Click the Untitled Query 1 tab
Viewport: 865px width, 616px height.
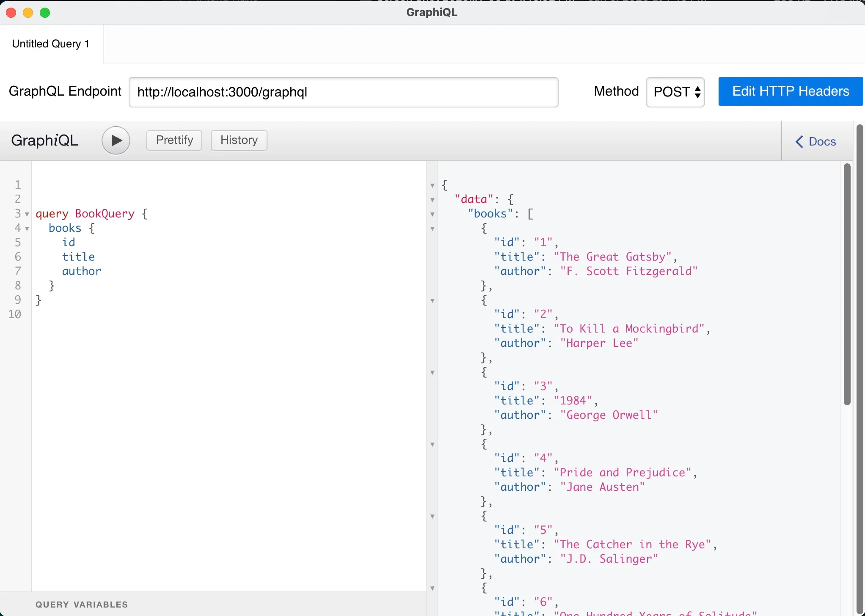click(51, 43)
